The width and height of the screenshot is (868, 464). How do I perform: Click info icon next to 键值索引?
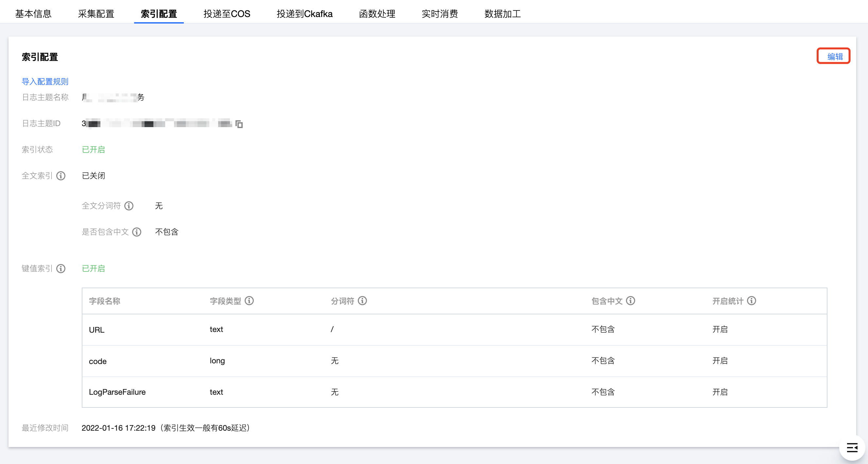pyautogui.click(x=61, y=269)
